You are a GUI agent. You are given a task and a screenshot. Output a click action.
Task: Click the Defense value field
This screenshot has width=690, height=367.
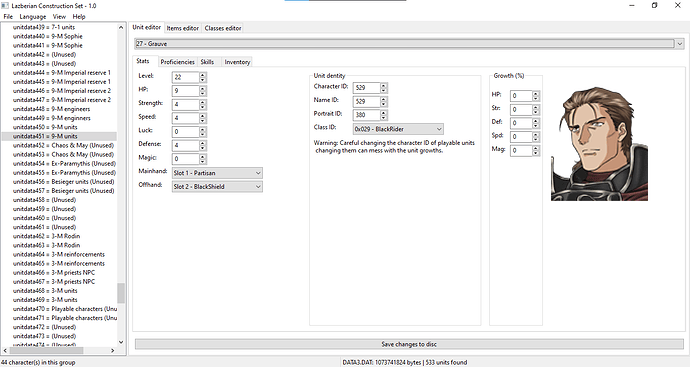(x=185, y=146)
